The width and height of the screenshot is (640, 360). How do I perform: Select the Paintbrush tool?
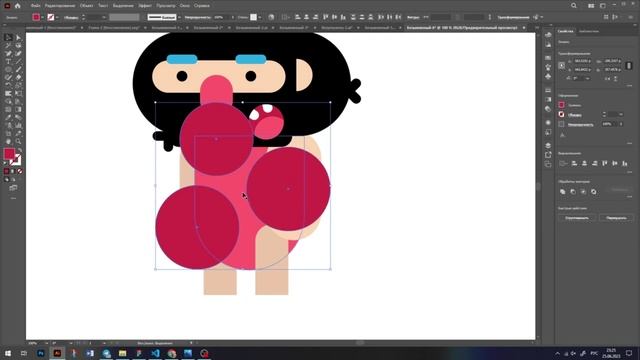coord(18,69)
